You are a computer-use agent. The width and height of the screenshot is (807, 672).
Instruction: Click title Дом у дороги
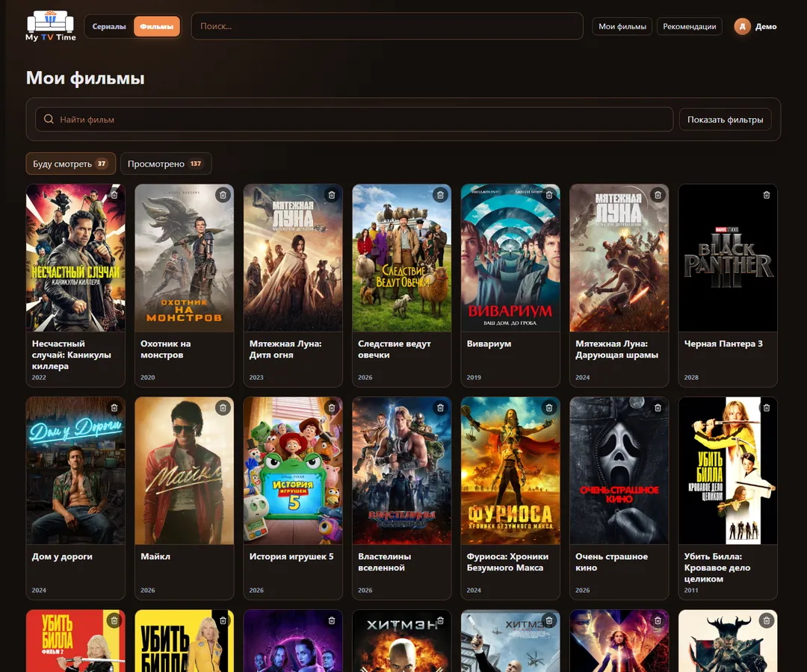[62, 556]
